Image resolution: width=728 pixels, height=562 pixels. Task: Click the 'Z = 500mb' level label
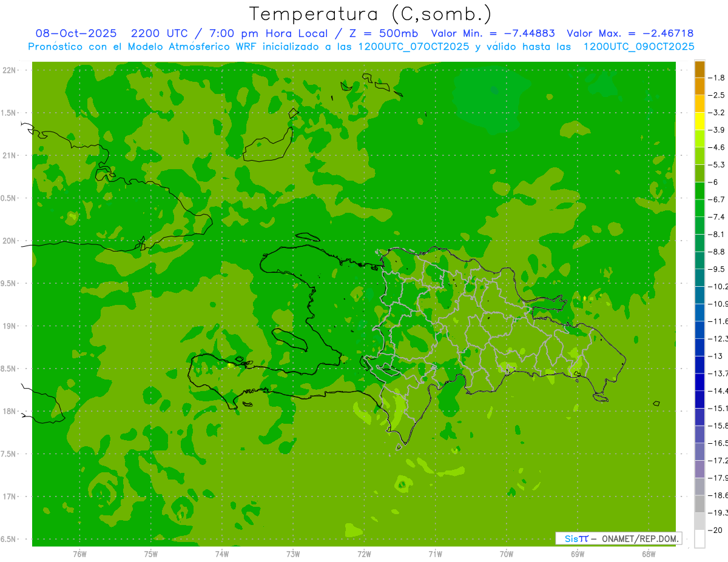tap(383, 33)
